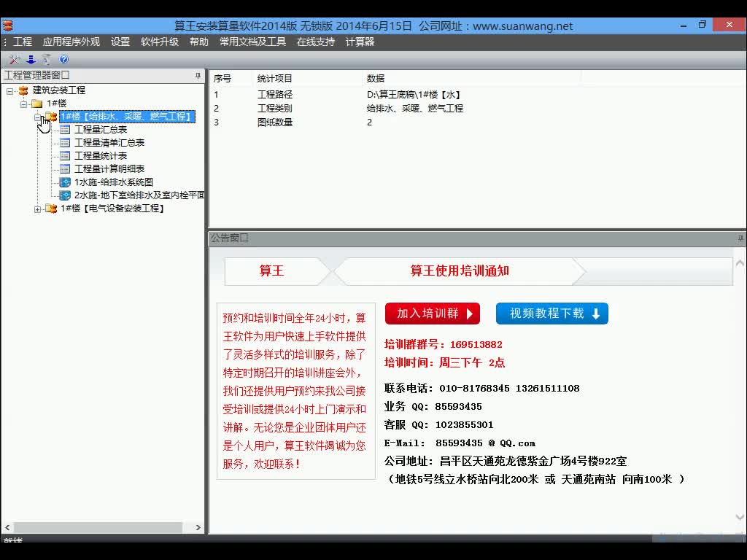This screenshot has width=747, height=560.
Task: Click the 视频教程下载 button
Action: click(x=551, y=313)
